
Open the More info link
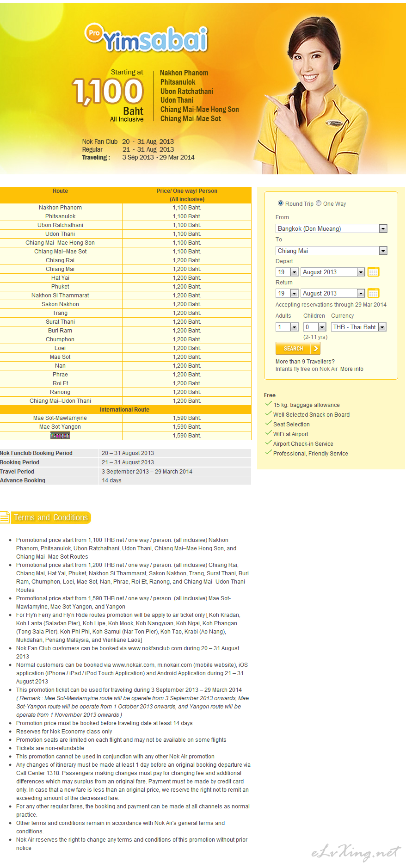(x=352, y=369)
